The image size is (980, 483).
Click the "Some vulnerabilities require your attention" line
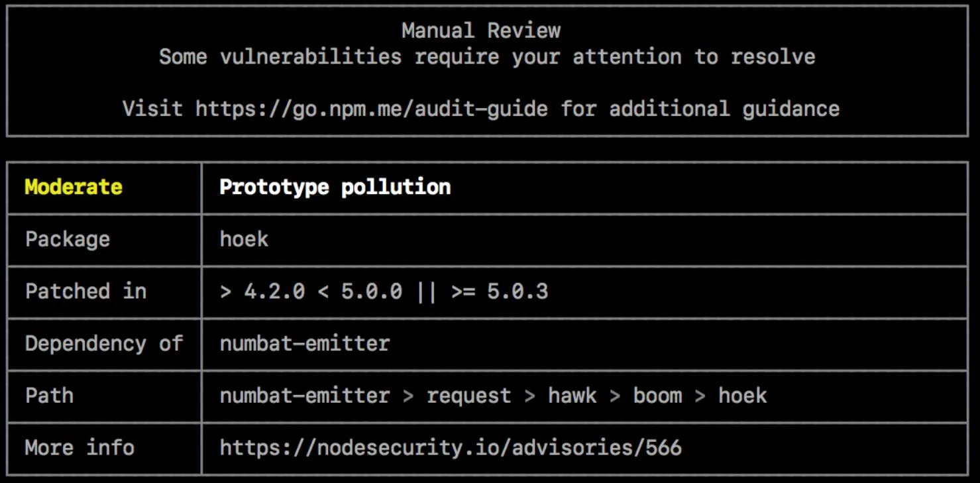[487, 57]
